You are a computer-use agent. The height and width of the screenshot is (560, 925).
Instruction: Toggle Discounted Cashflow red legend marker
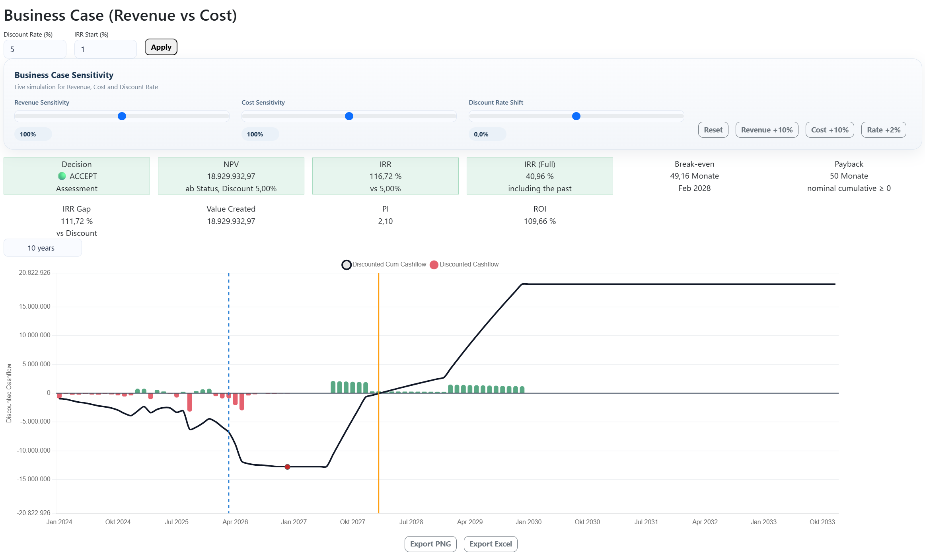[434, 264]
